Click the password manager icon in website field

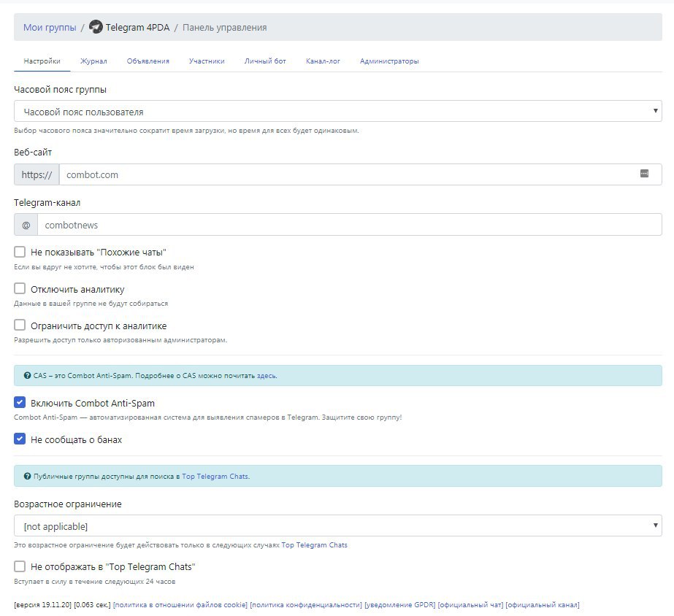pyautogui.click(x=644, y=174)
